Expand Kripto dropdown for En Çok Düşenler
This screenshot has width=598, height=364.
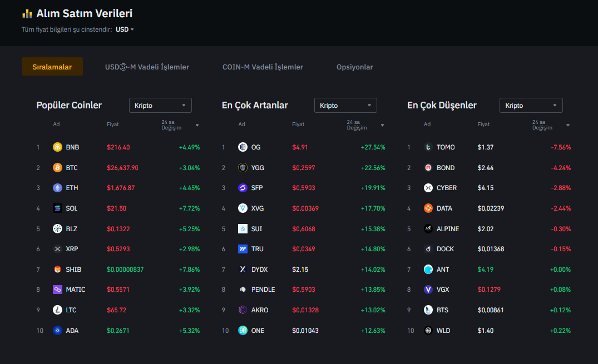[531, 106]
